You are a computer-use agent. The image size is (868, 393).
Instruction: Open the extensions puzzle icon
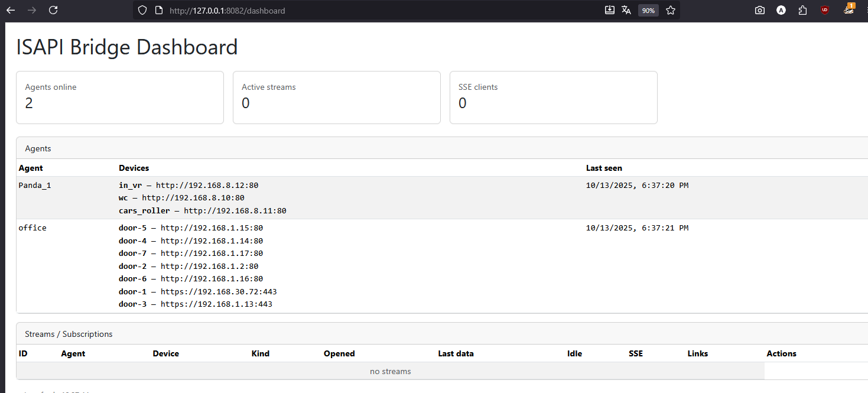point(802,10)
